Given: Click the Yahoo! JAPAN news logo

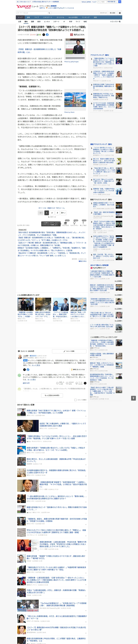Looking at the screenshot, I should (27, 7).
